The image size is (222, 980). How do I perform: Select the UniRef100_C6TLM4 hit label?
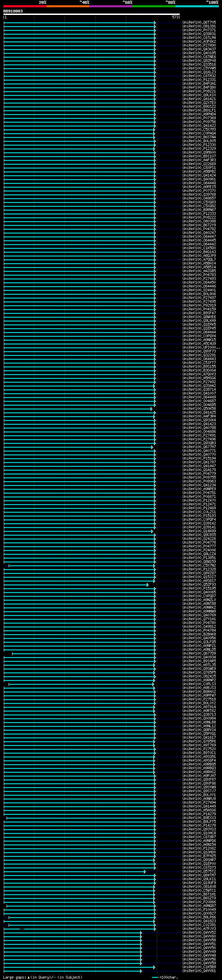pyautogui.click(x=199, y=38)
